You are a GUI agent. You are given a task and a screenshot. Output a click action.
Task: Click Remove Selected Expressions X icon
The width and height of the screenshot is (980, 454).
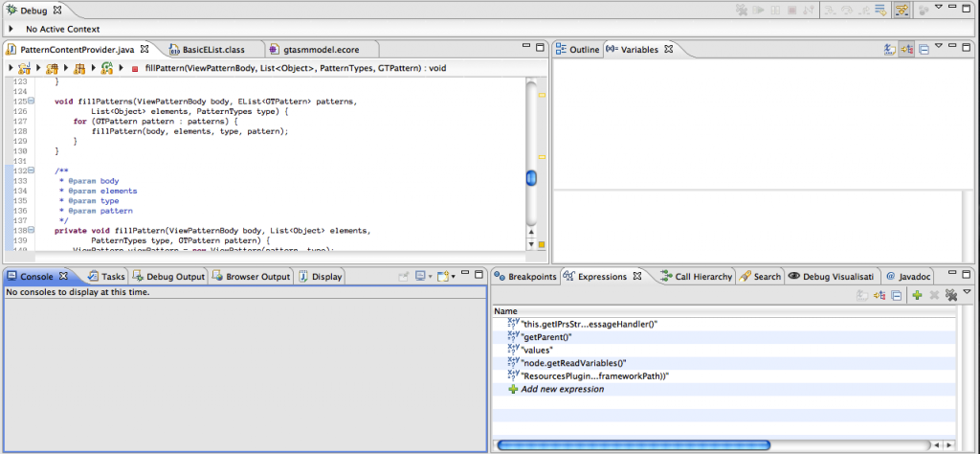click(x=934, y=295)
